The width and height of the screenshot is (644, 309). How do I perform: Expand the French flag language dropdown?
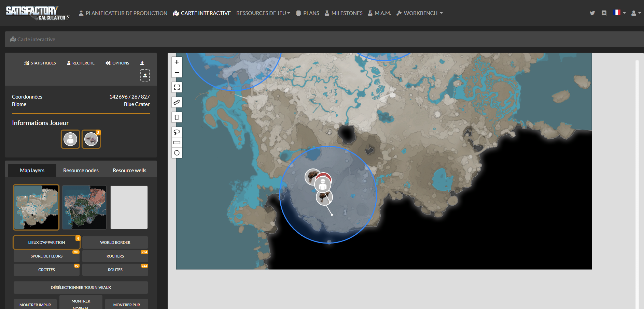click(619, 13)
